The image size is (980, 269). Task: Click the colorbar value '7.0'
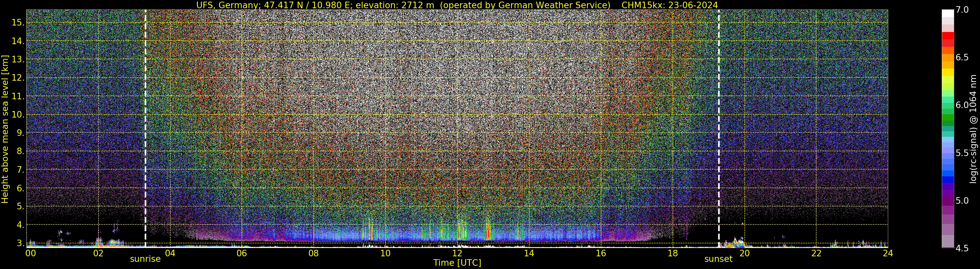click(962, 10)
